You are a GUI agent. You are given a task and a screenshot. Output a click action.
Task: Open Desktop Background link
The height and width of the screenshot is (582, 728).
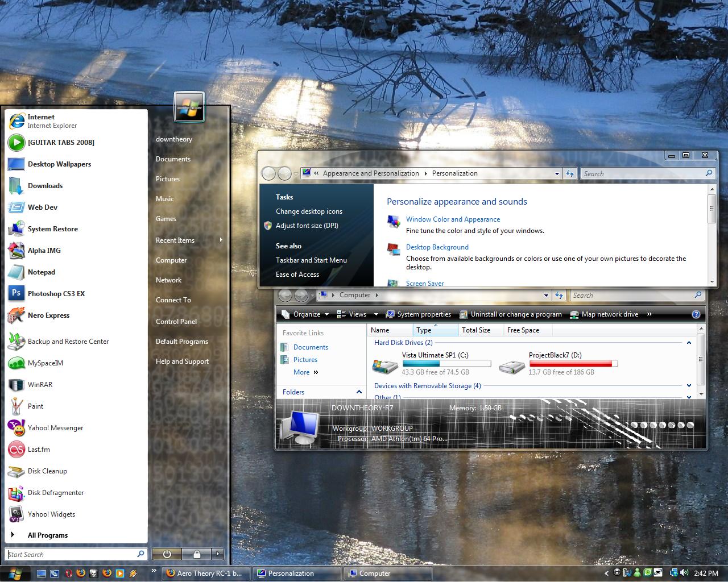[437, 247]
